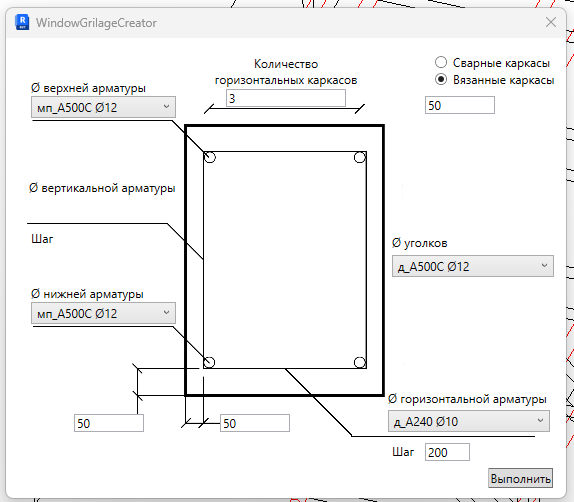
Task: Open the Ø уголков dropdown
Action: click(x=473, y=266)
